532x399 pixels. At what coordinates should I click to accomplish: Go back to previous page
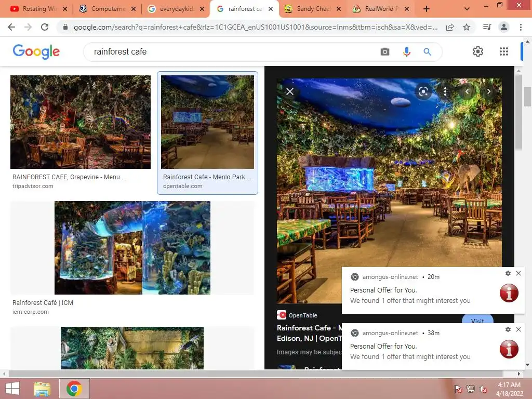(x=11, y=27)
